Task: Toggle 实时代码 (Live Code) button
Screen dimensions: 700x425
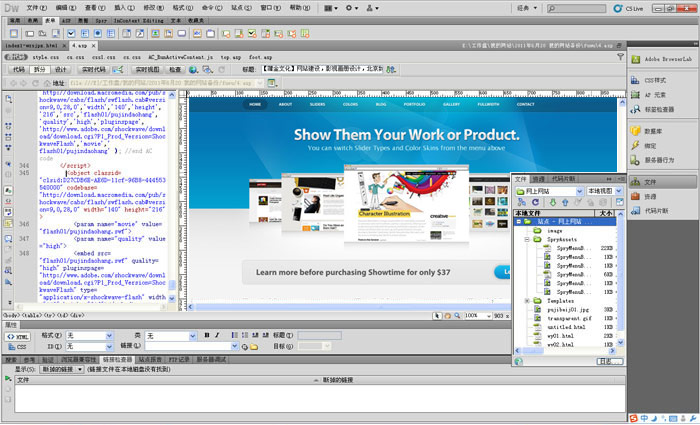Action: [x=94, y=70]
